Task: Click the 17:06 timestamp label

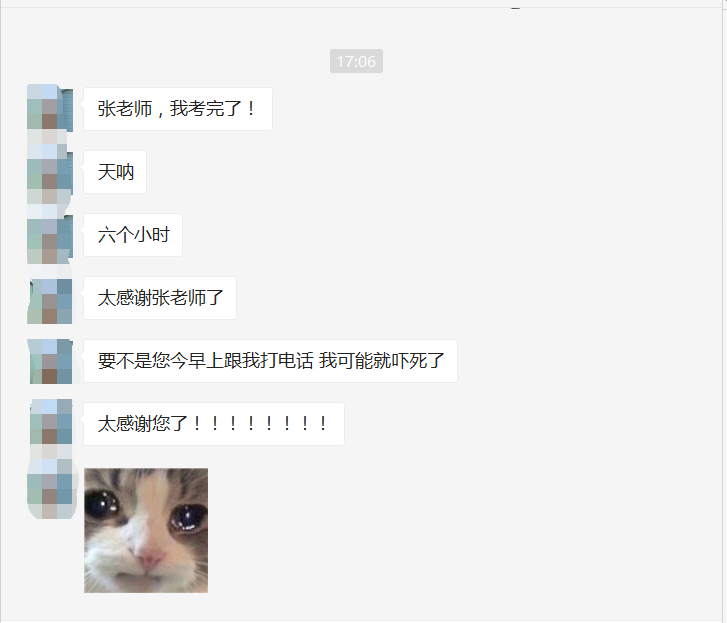Action: pyautogui.click(x=356, y=61)
